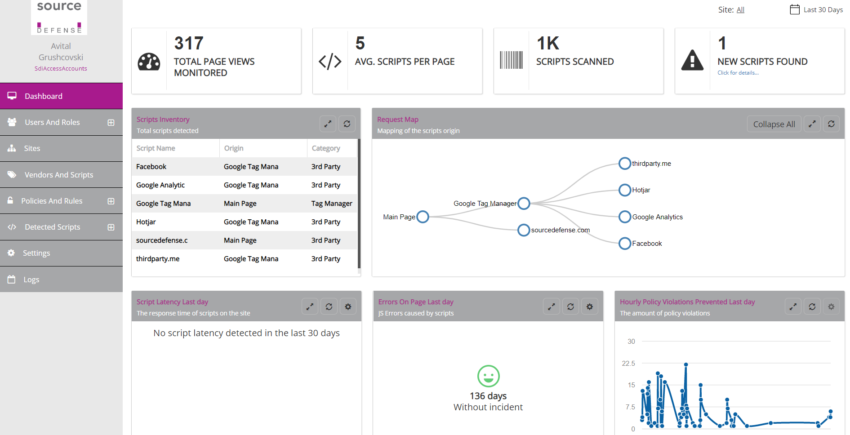Change Site filter by clicking All
This screenshot has height=435, width=850.
coord(740,10)
